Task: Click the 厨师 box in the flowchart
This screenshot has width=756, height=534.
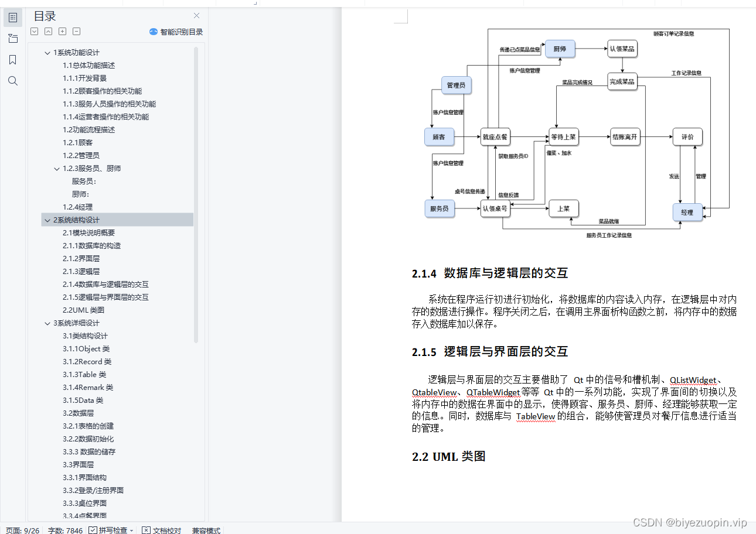Action: (560, 49)
